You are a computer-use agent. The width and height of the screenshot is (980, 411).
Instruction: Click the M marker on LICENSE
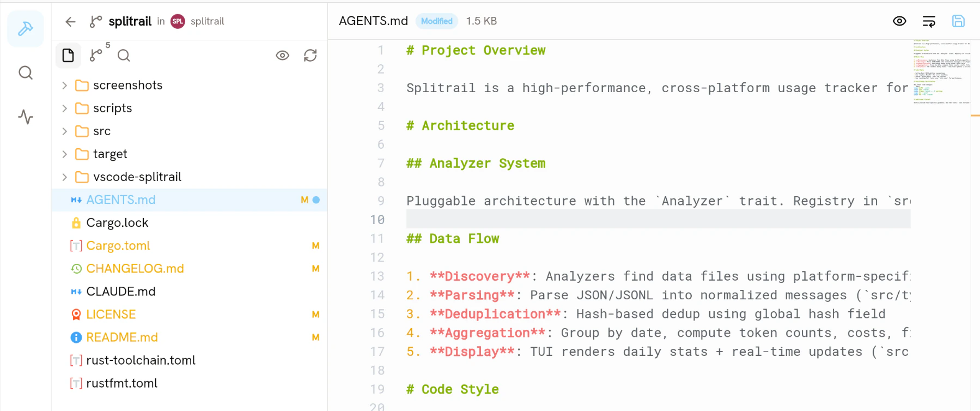click(x=315, y=315)
